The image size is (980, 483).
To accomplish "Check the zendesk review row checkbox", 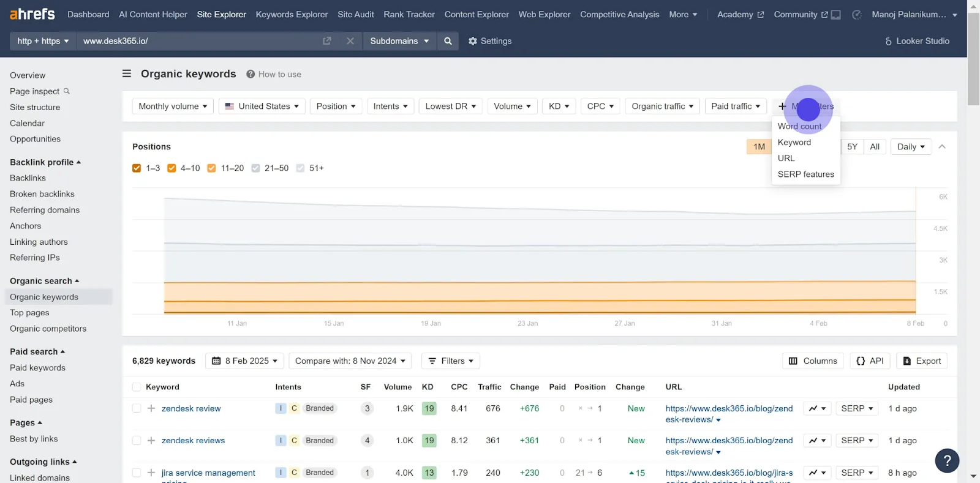I will click(x=137, y=408).
